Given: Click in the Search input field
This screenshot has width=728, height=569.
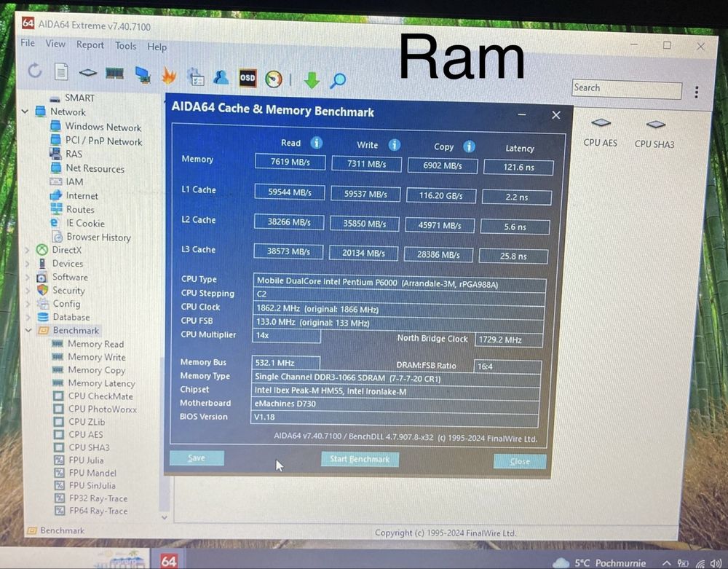Looking at the screenshot, I should [626, 89].
